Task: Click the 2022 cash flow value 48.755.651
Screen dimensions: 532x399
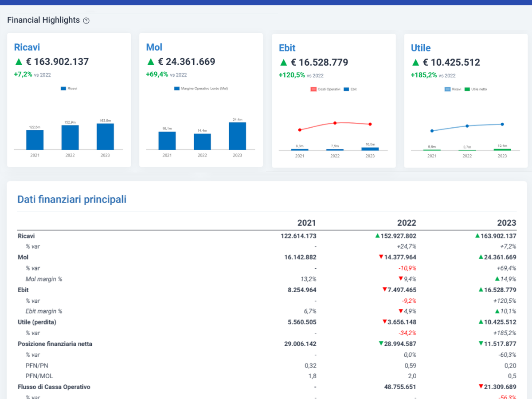Action: pos(400,387)
